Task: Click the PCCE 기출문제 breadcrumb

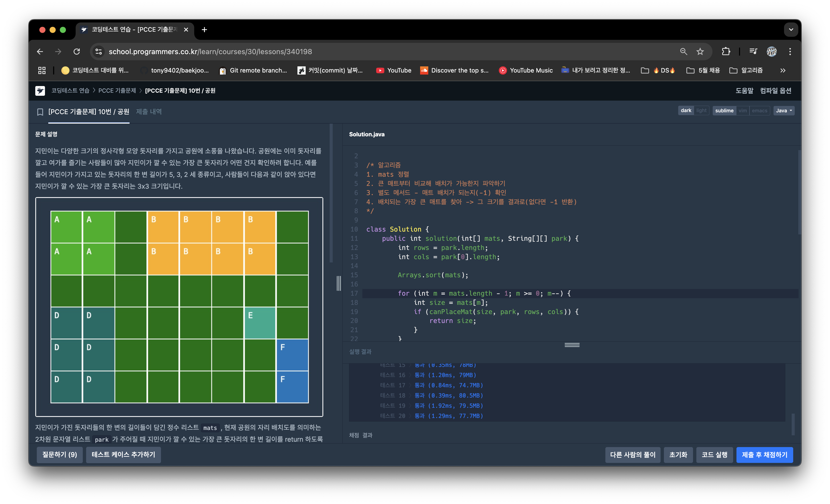Action: click(117, 90)
